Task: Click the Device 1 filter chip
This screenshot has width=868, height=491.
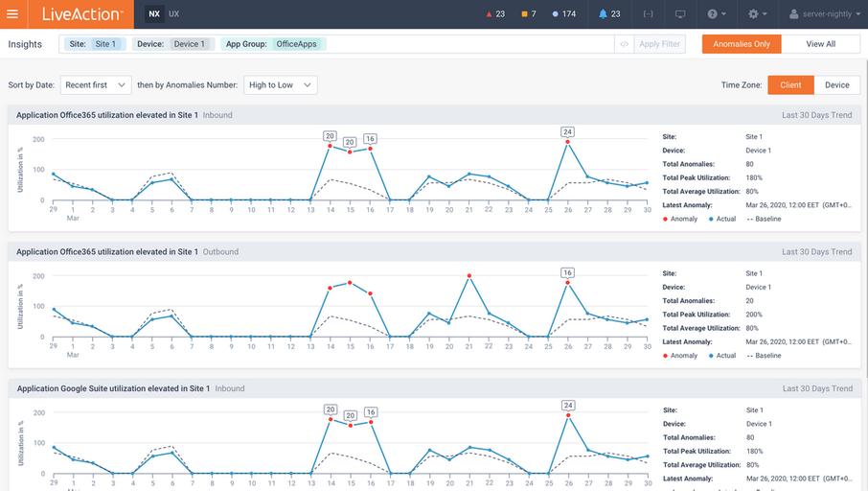Action: [x=173, y=44]
